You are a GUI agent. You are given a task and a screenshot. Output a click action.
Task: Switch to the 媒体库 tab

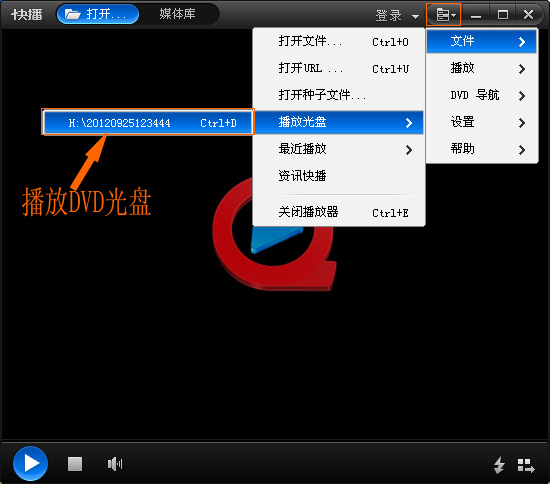[x=177, y=14]
